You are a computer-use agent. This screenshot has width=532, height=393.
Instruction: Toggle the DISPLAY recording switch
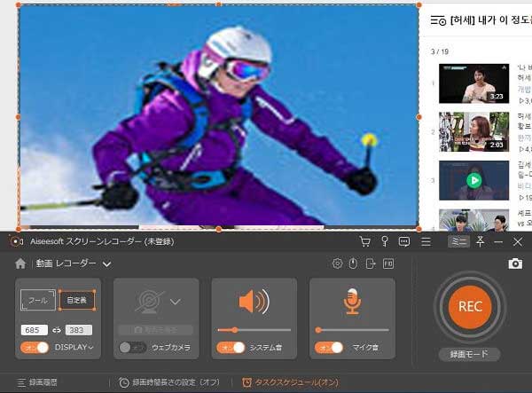coord(35,348)
